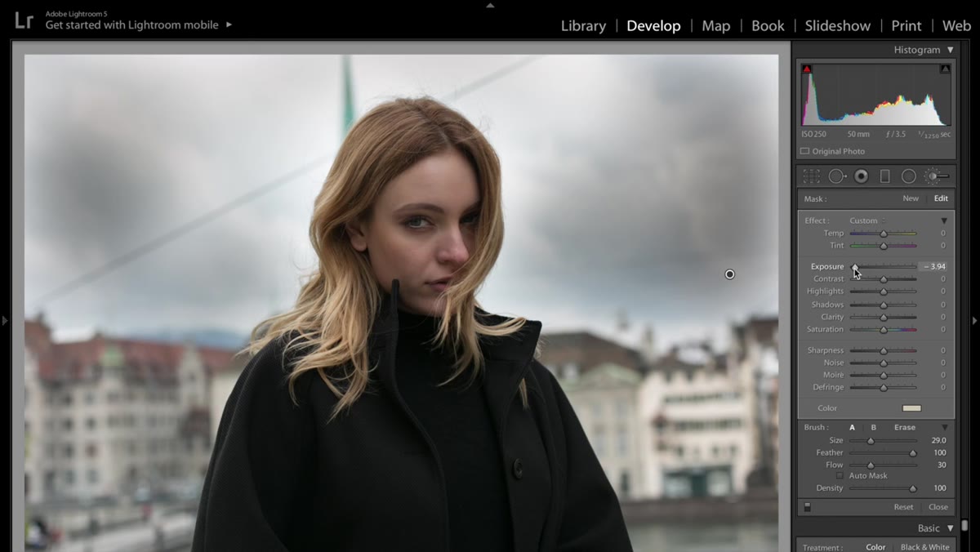Toggle shadow clipping indicator in histogram
The image size is (980, 552).
coord(807,69)
